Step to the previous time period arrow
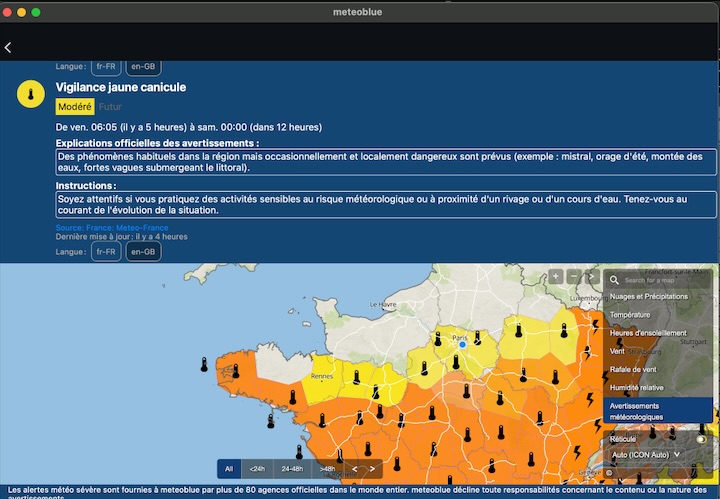The width and height of the screenshot is (720, 499). pos(354,468)
